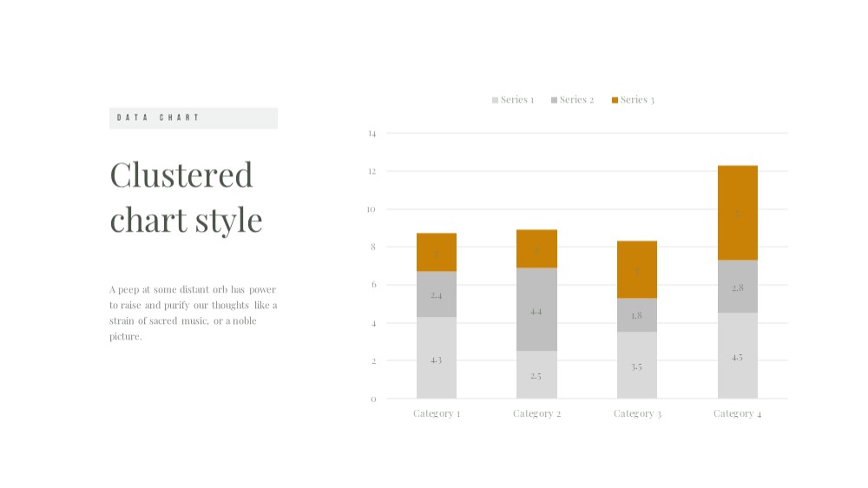Click the 'Clustered chart style' heading

coord(186,197)
